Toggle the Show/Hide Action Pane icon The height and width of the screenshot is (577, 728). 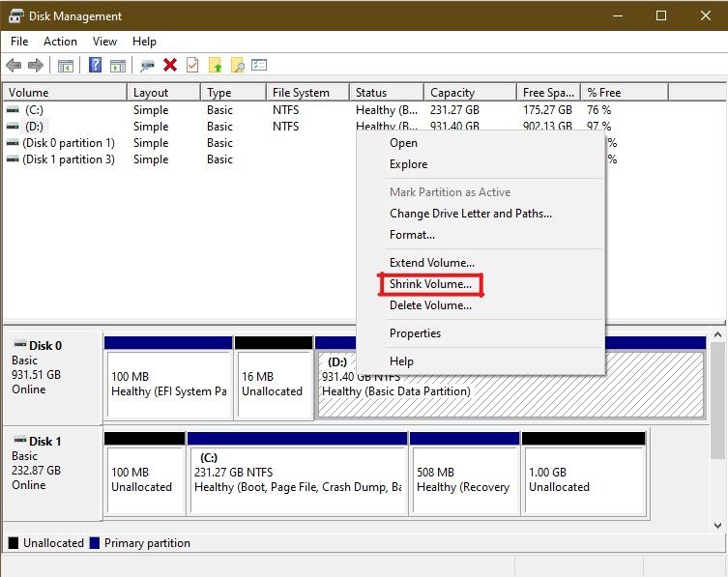click(x=118, y=66)
